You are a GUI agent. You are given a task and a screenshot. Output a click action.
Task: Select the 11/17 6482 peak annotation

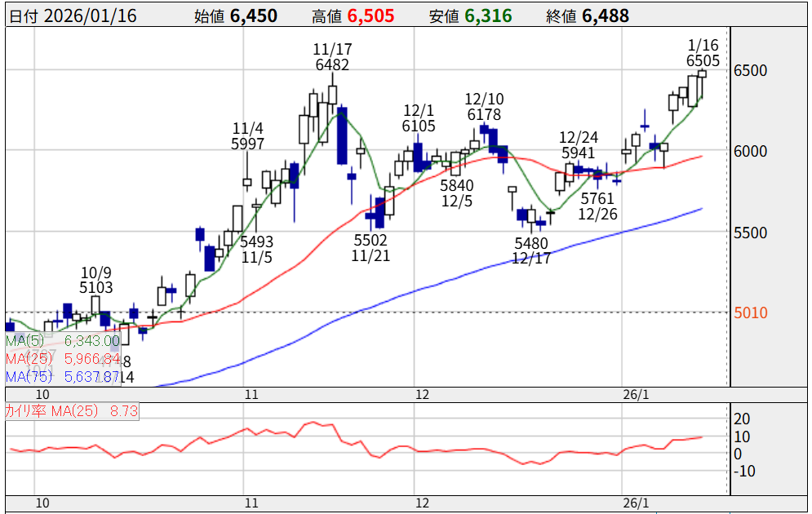(x=332, y=57)
